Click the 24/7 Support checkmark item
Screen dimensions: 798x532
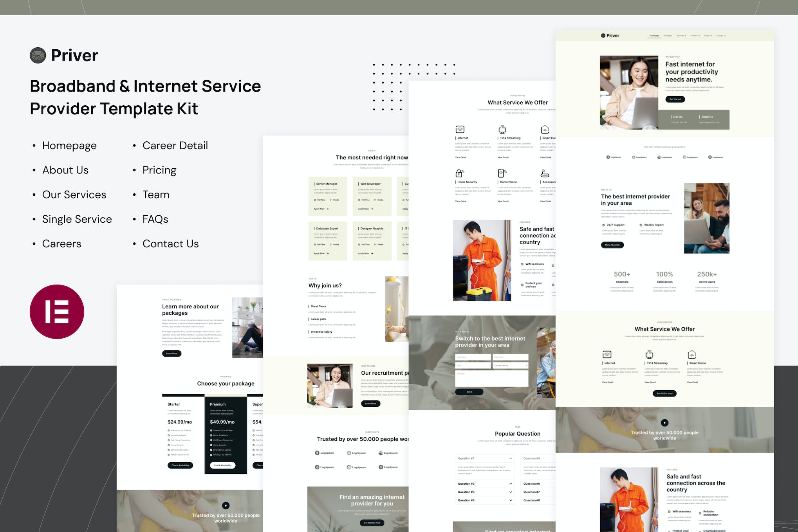pos(604,225)
